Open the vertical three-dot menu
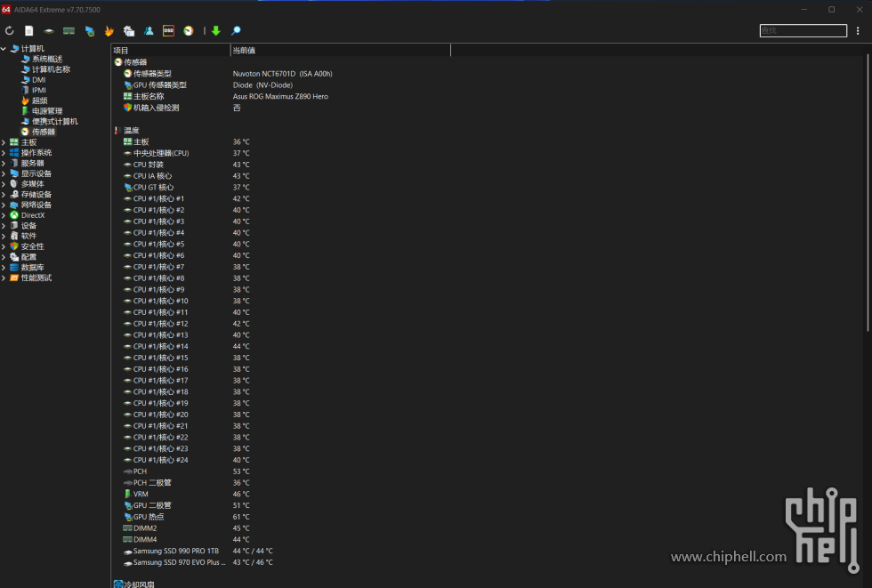The image size is (872, 588). (x=858, y=30)
